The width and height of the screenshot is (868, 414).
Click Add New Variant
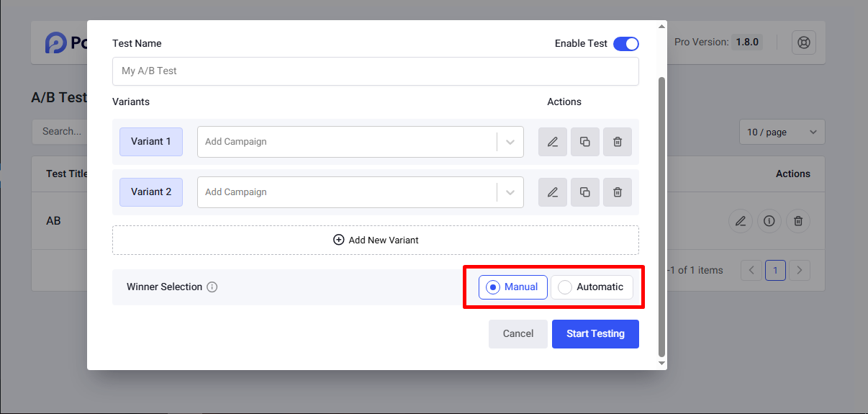coord(376,240)
